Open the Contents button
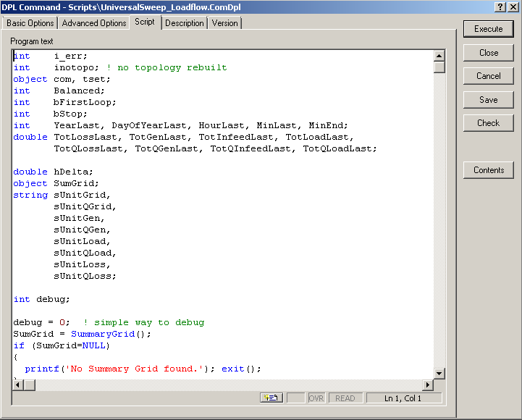Viewport: 522px width, 420px height. pos(488,170)
